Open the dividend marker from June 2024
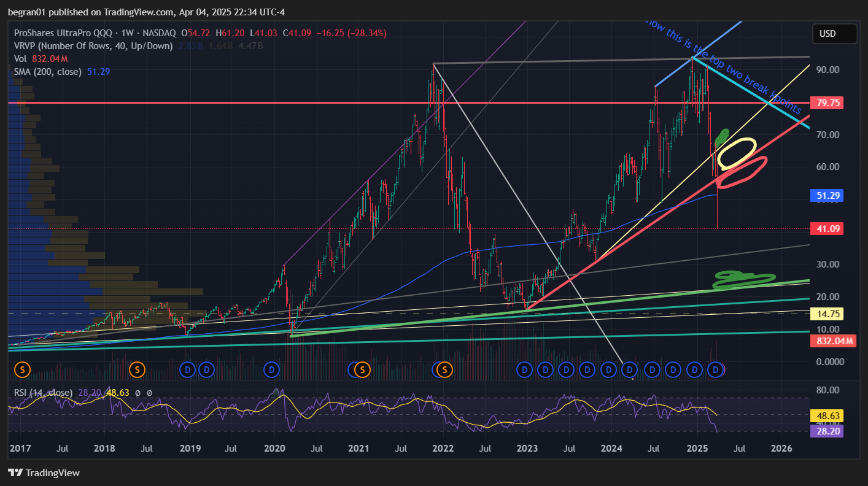Image resolution: width=868 pixels, height=486 pixels. click(652, 369)
